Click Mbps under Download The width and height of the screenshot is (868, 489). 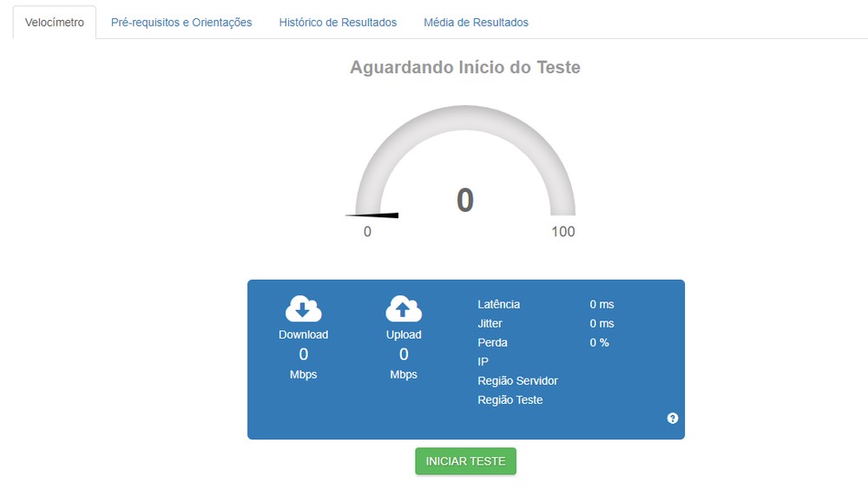303,374
